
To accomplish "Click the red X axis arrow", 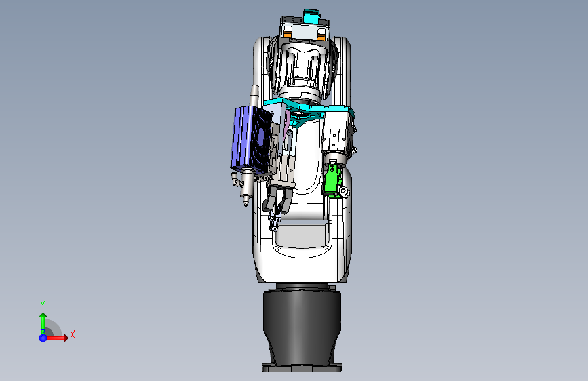I will point(56,338).
